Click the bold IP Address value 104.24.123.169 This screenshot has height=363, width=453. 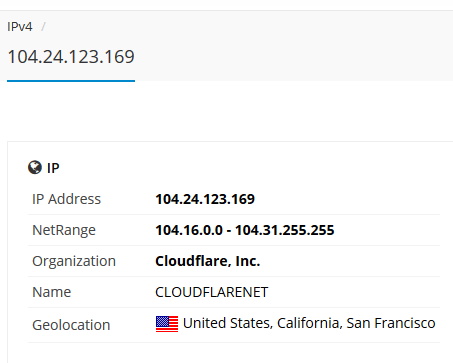click(205, 199)
